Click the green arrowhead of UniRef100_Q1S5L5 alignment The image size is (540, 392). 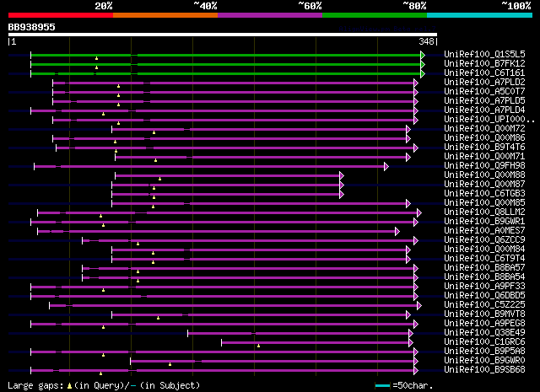point(423,55)
